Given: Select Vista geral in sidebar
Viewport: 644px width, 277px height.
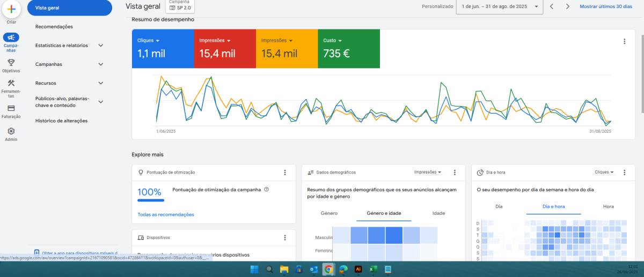Looking at the screenshot, I should (70, 8).
